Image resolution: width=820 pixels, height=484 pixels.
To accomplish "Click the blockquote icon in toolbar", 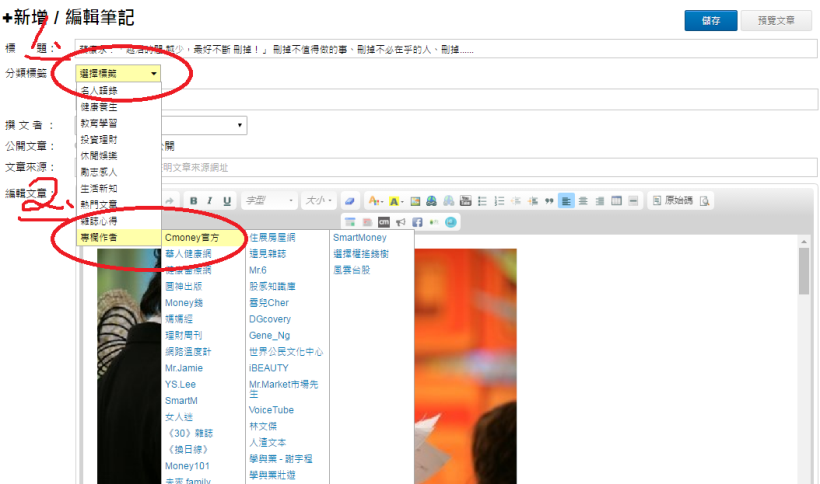I will pos(548,201).
